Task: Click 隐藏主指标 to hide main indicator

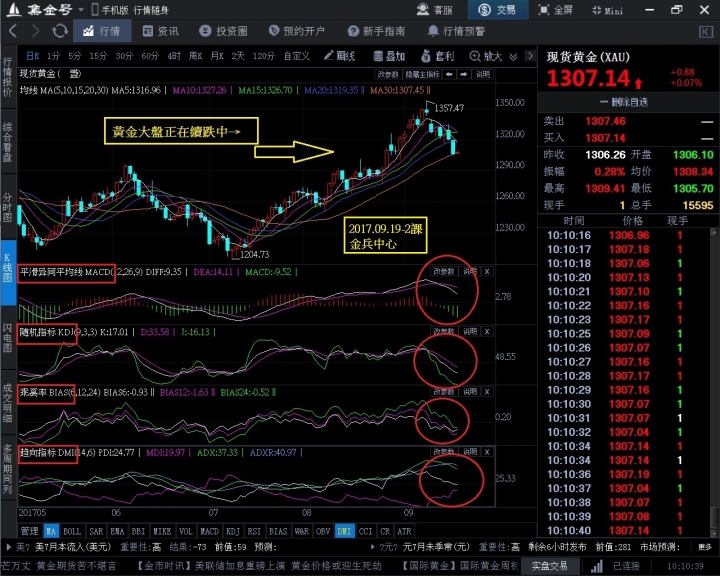Action: (x=422, y=74)
